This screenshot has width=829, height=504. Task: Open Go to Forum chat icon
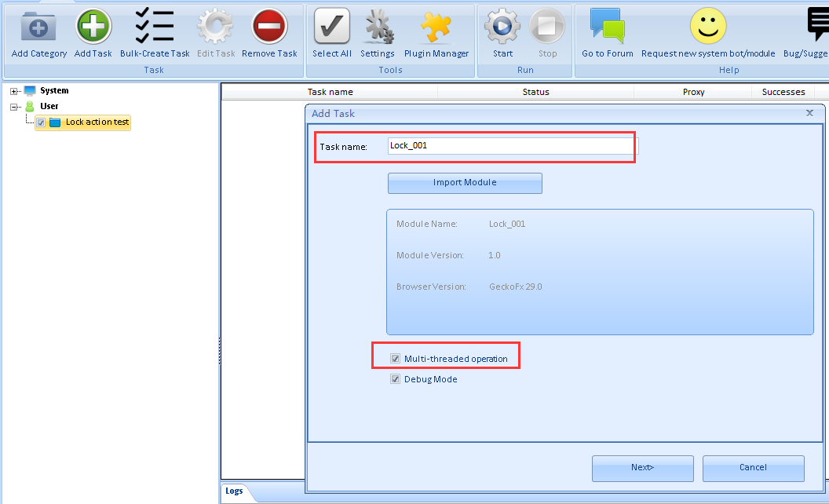coord(607,26)
